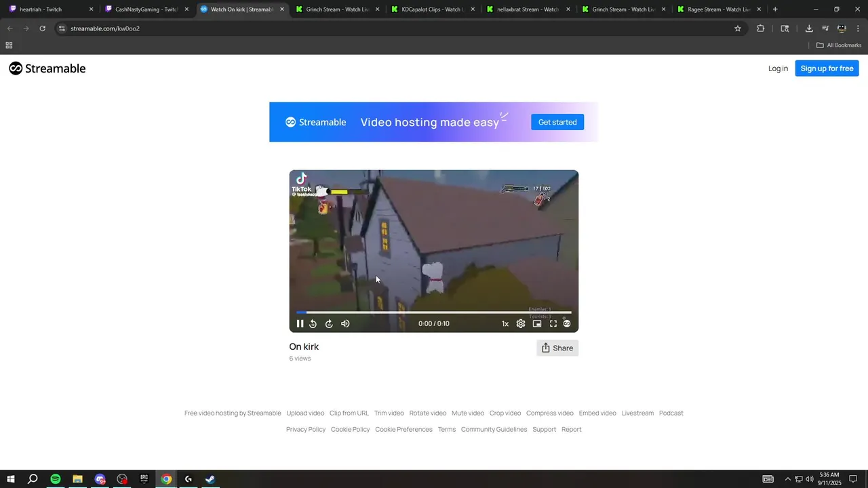Open the Podcast footer link
The image size is (868, 488).
pos(671,413)
